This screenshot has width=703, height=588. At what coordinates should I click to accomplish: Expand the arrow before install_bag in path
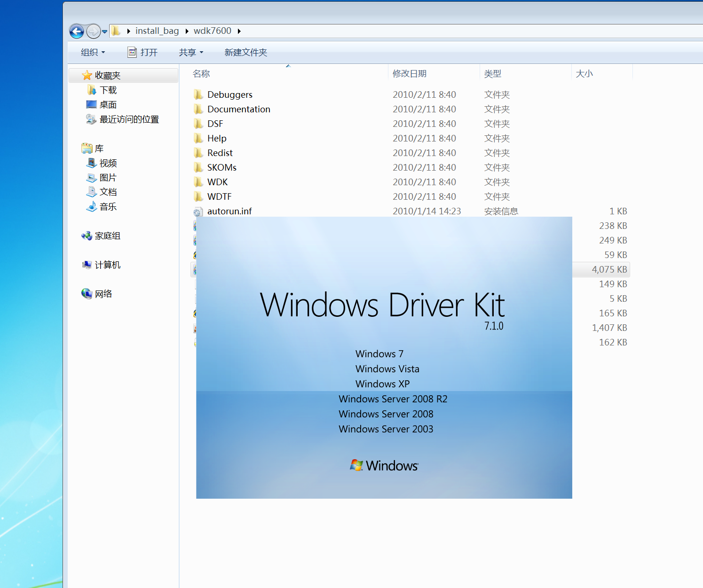pyautogui.click(x=128, y=31)
